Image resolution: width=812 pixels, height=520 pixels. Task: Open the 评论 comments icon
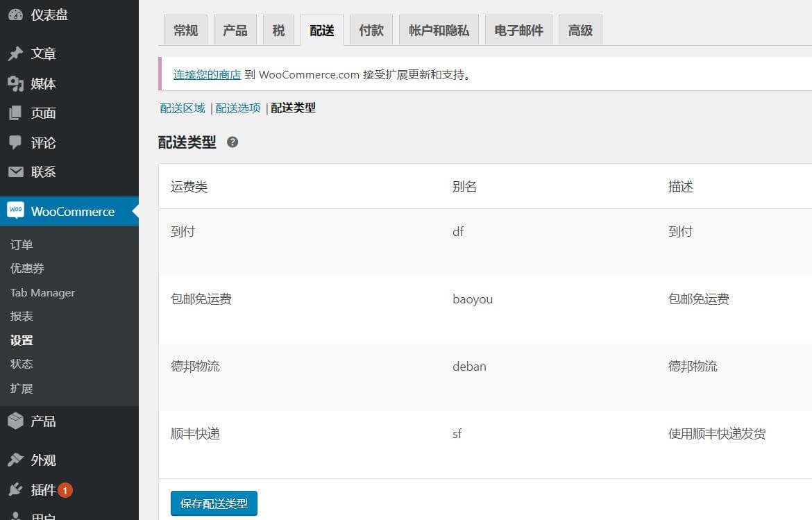tap(15, 143)
